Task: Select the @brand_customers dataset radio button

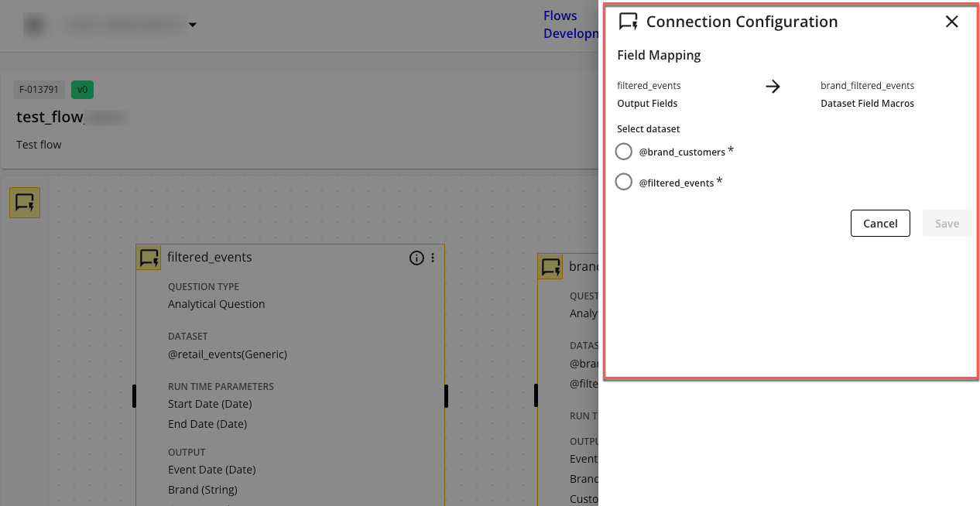Action: click(x=624, y=152)
